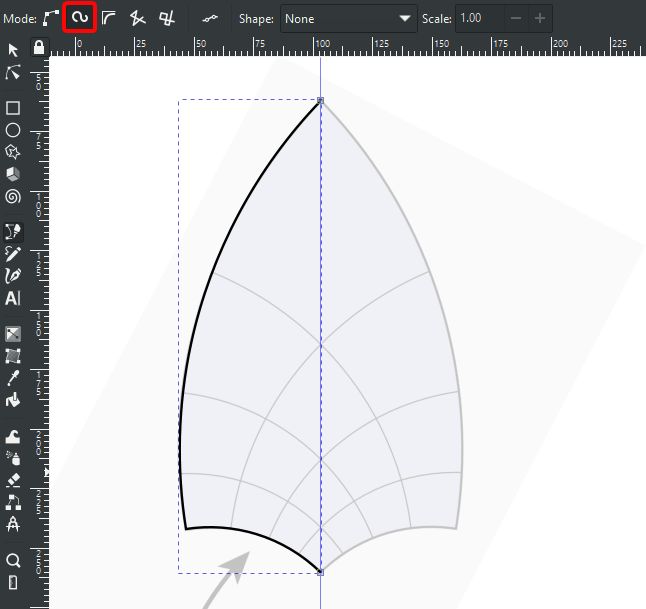This screenshot has height=609, width=646.
Task: Increase Scale with the plus button
Action: click(x=540, y=18)
